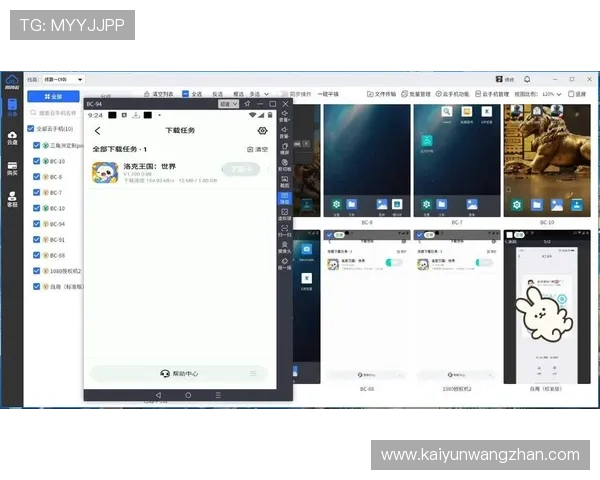This screenshot has height=480, width=600.
Task: Open more options dots beside 下载中 button
Action: point(269,169)
